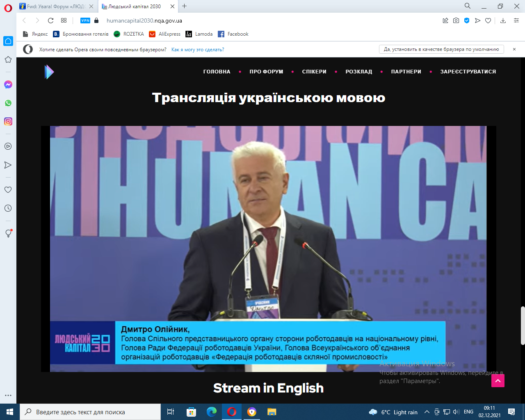Switch ENG input language indicator
The image size is (525, 420).
[468, 412]
